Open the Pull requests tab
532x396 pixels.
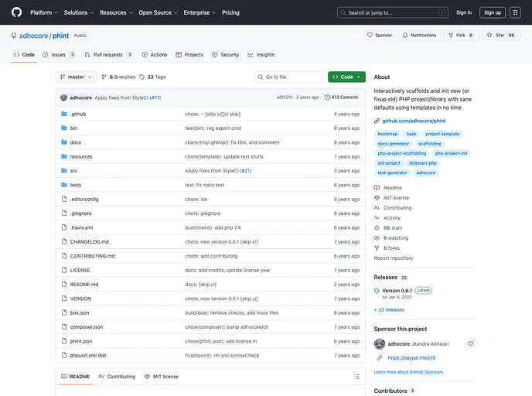coord(108,55)
